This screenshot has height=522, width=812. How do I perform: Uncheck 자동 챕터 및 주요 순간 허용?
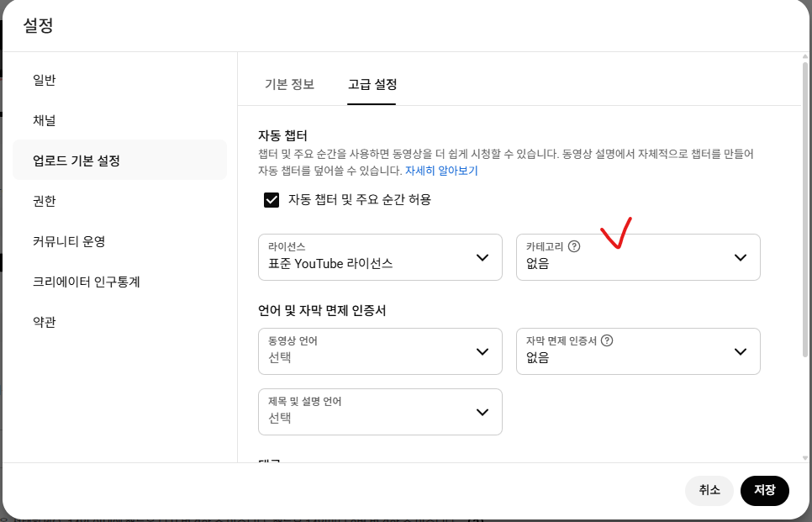pyautogui.click(x=271, y=201)
